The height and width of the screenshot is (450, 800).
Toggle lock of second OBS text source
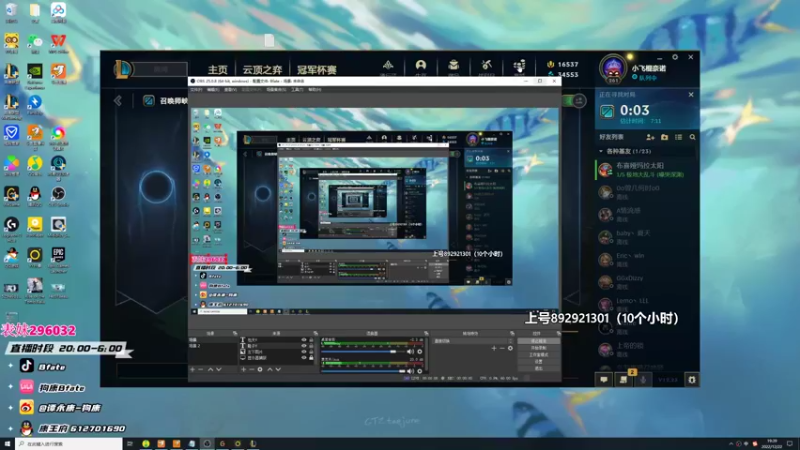coord(311,346)
